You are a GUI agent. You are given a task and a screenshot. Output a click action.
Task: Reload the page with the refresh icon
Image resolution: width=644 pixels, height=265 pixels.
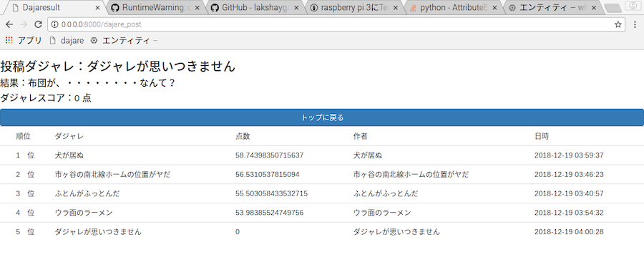[x=38, y=24]
